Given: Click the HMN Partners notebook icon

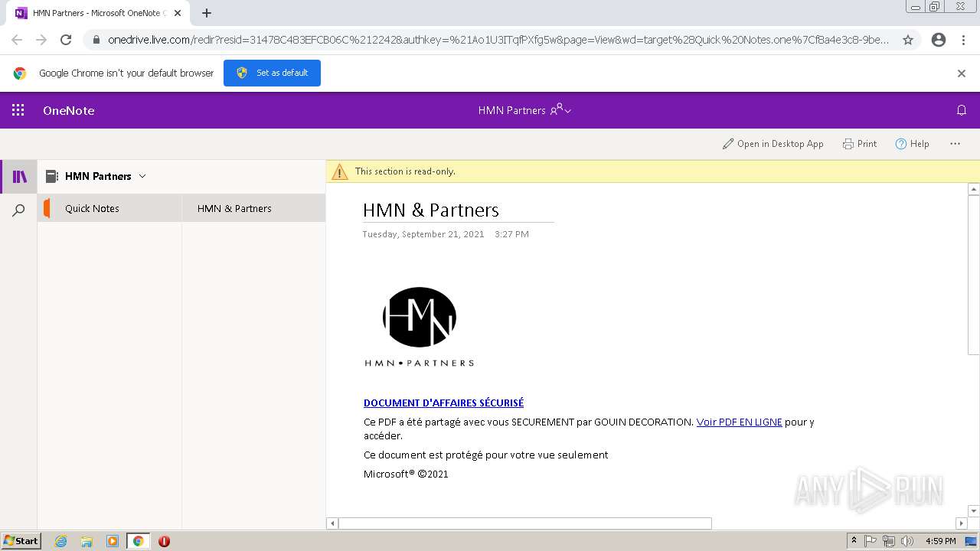Looking at the screenshot, I should [51, 176].
